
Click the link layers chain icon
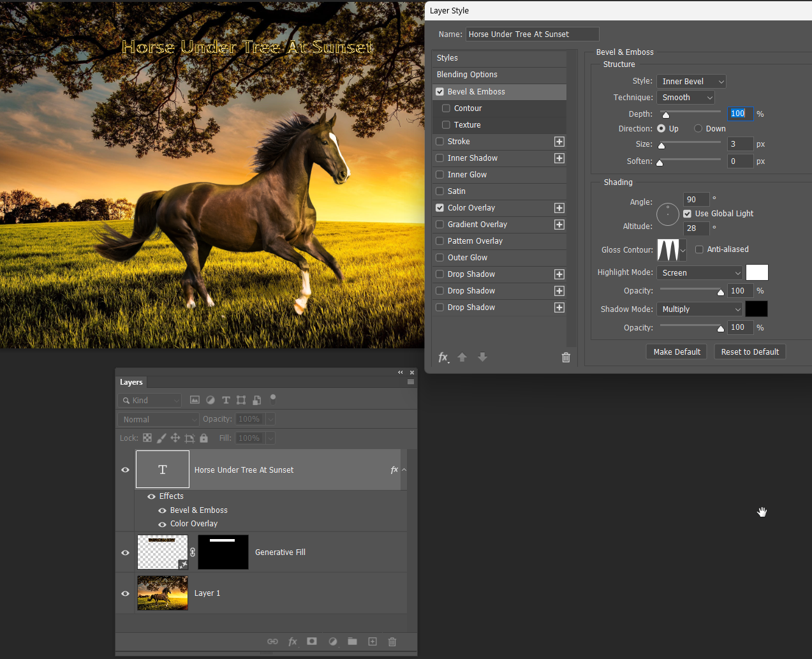(x=272, y=641)
